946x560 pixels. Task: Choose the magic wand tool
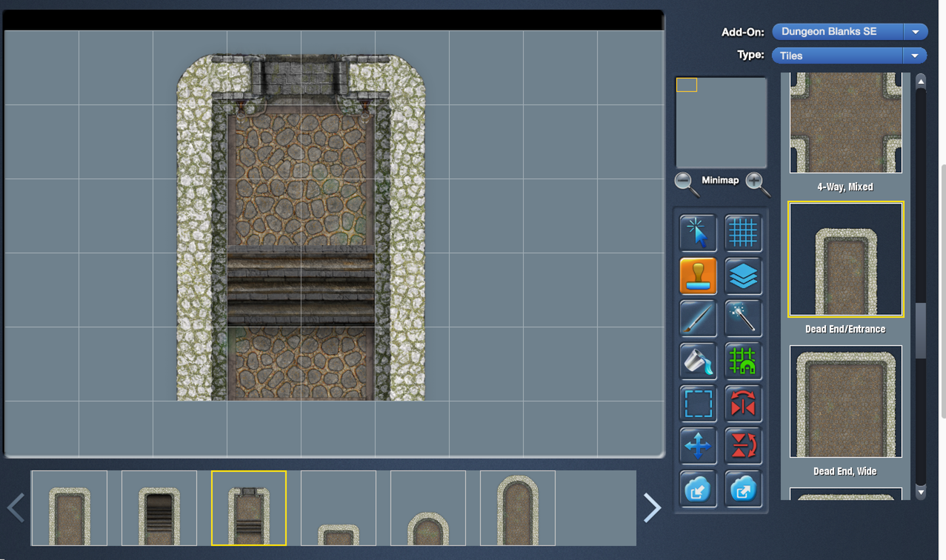pyautogui.click(x=743, y=319)
